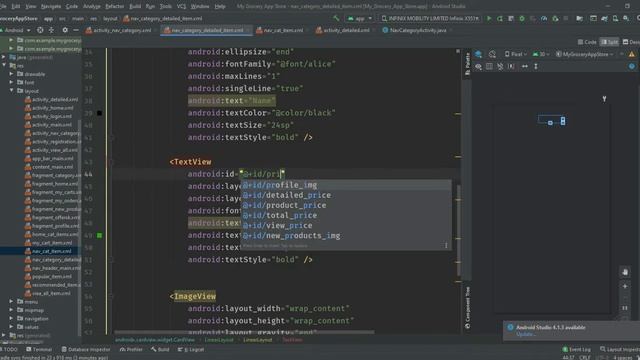Screen dimensions: 640x360
Task: Open the Event Log
Action: 576,349
